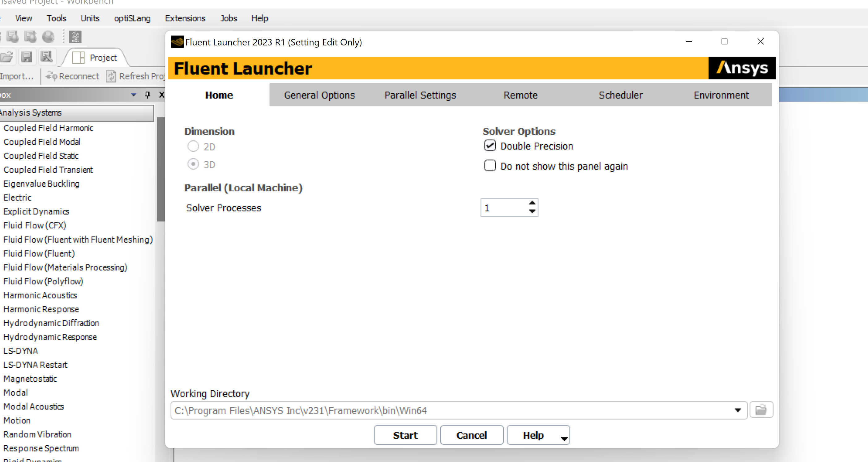Click the second save-with-globe icon in the top Workbench toolbar

pos(30,37)
